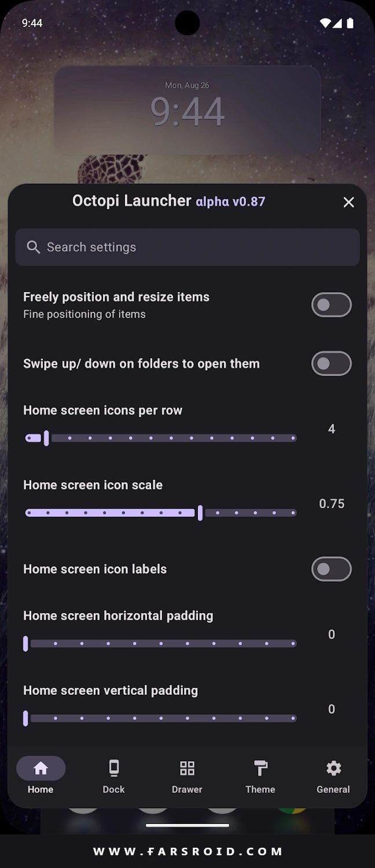Tap the clock widget showing 9:44
Viewport: 375px width, 868px height.
coord(187,109)
